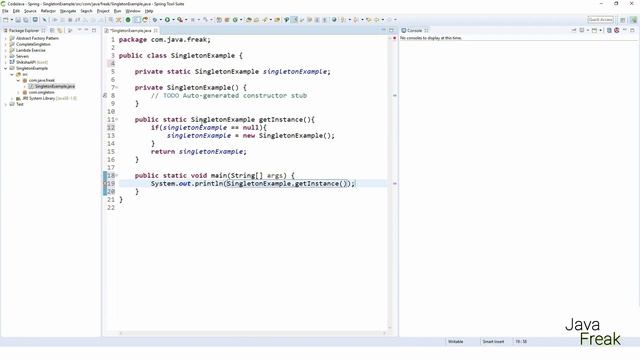Collapse the SingletonExample project

click(x=6, y=68)
